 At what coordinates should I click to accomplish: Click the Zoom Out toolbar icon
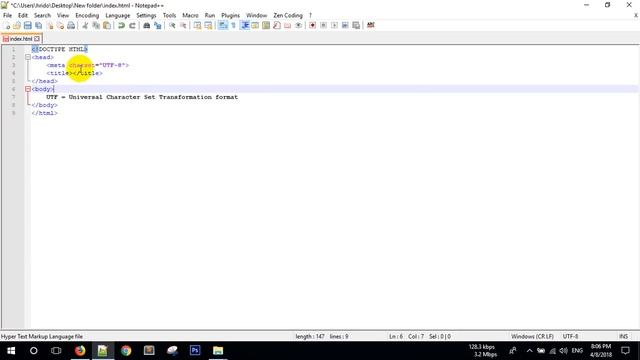[183, 25]
